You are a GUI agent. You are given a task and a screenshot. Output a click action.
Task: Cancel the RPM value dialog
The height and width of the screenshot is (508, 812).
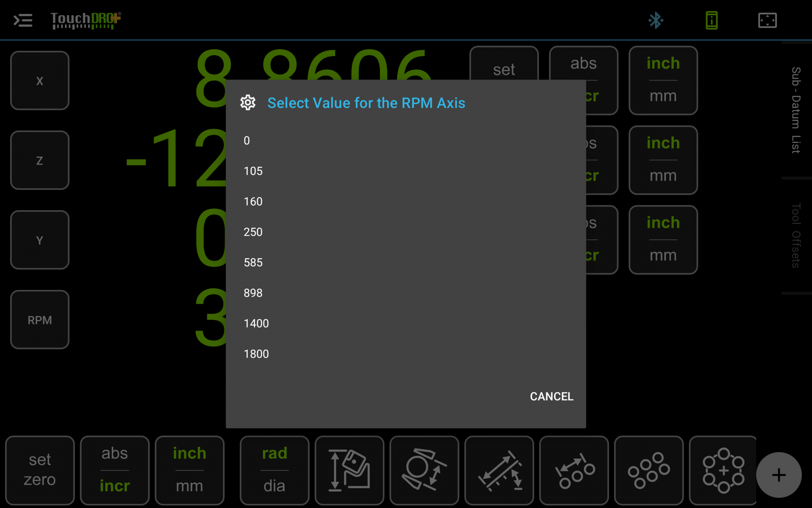pyautogui.click(x=551, y=396)
